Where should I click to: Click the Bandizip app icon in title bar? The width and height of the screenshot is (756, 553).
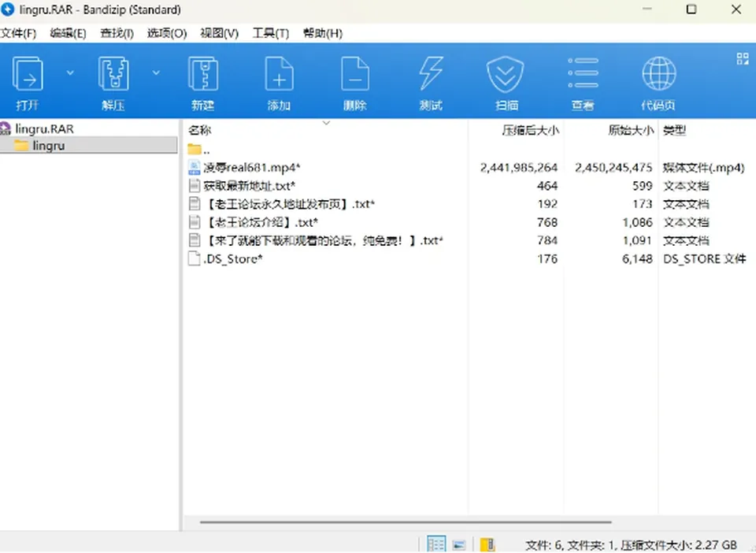(x=7, y=9)
